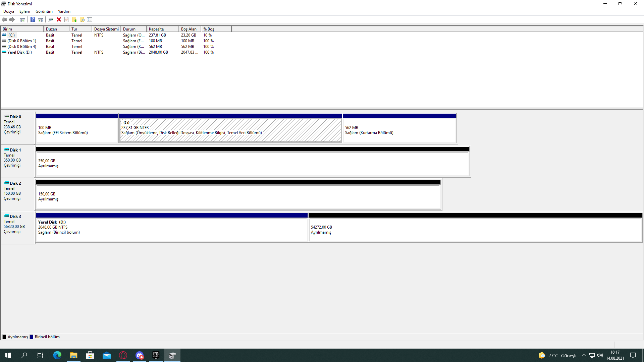Click the checklist settings toolbar icon
The width and height of the screenshot is (644, 362).
[x=90, y=19]
